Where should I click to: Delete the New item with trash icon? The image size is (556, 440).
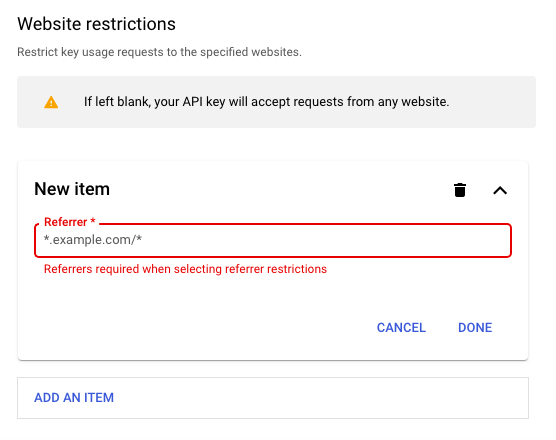(x=460, y=190)
